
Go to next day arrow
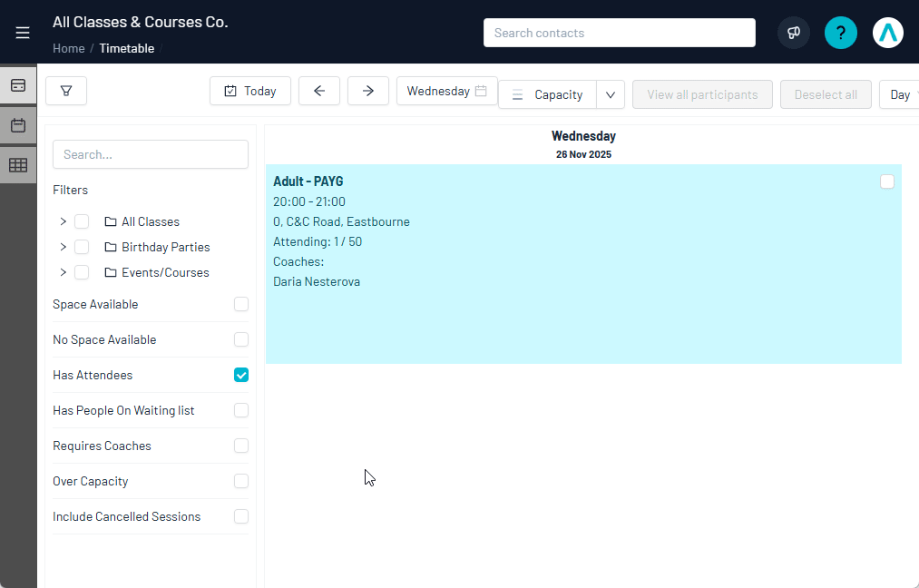coord(368,91)
